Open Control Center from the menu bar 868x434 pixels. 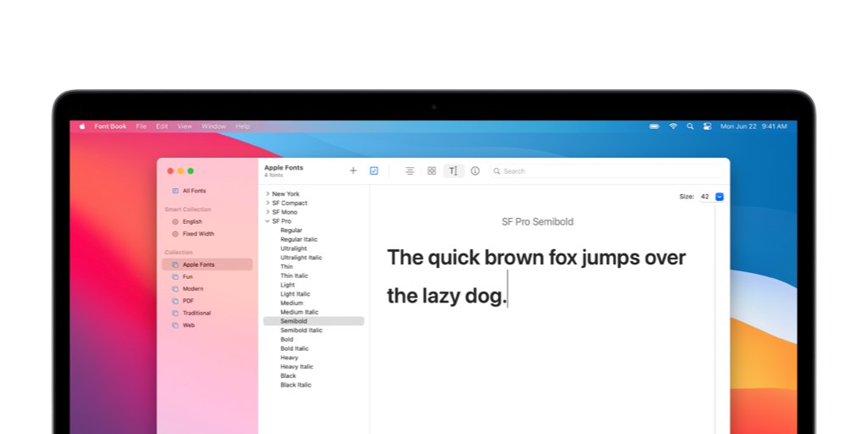[x=707, y=126]
